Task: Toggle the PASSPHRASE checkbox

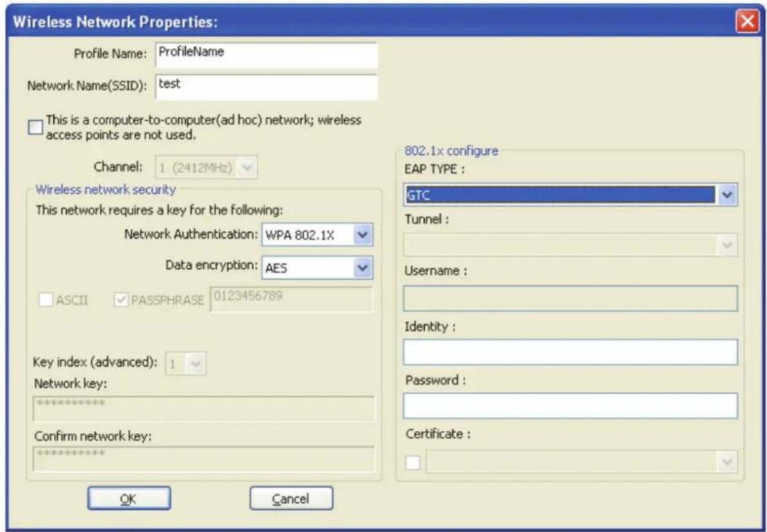Action: [121, 299]
